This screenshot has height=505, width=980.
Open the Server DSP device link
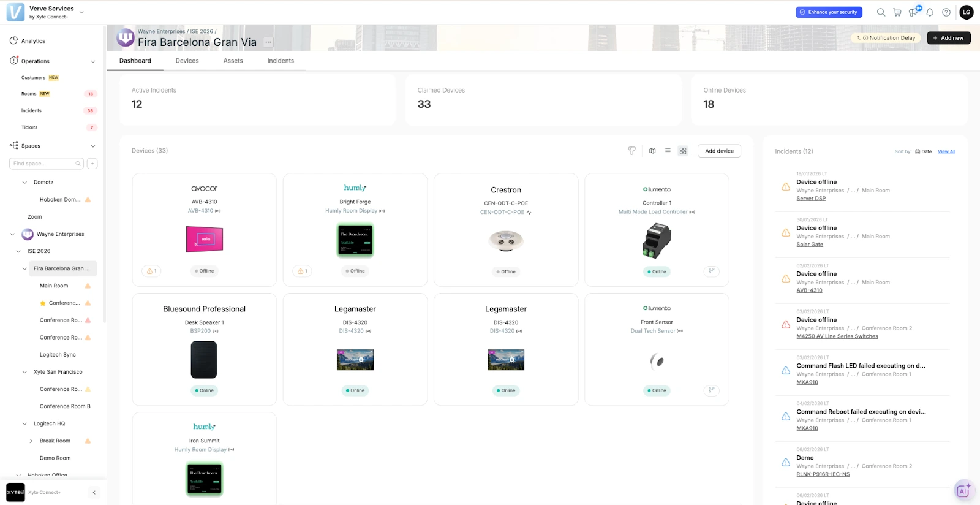[811, 199]
